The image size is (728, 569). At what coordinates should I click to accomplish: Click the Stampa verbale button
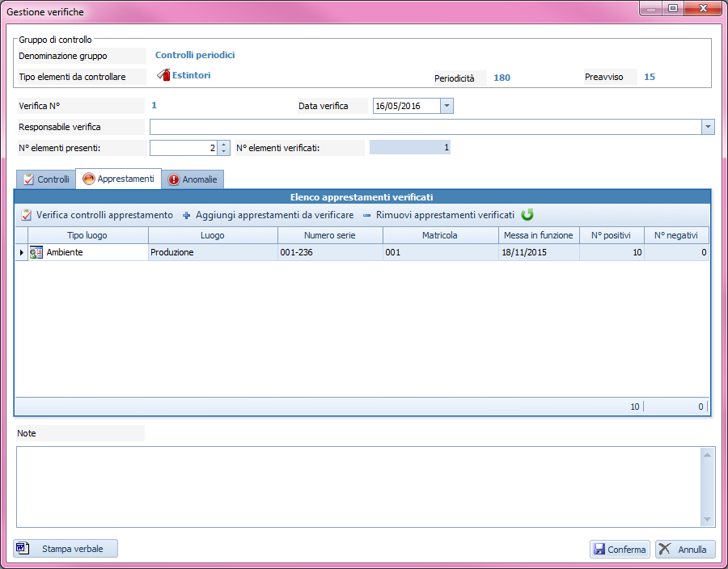point(66,549)
